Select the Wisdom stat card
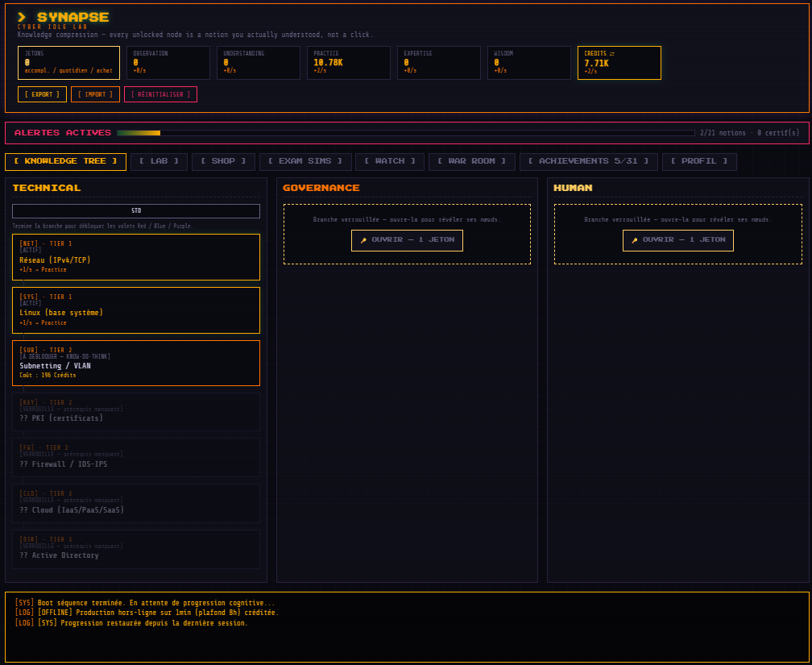Screen dimensions: 812x665 [x=528, y=63]
